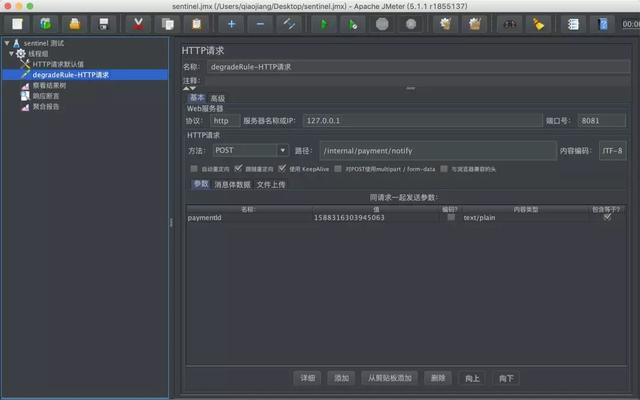Select 聚合报告 in the tree
640x400 pixels.
[x=46, y=107]
